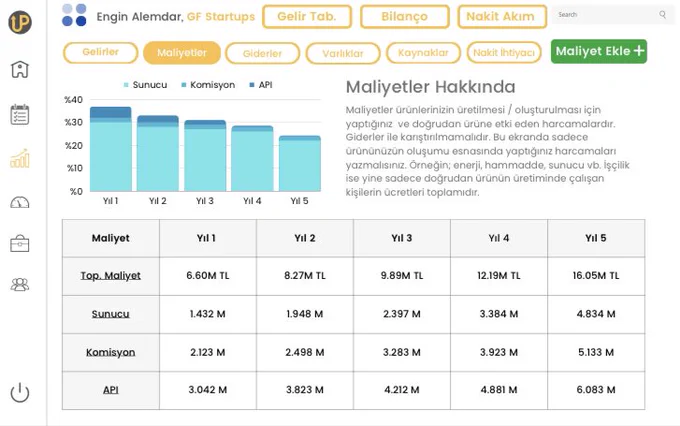This screenshot has width=680, height=426.
Task: Click the GF Startups company name
Action: (x=221, y=16)
